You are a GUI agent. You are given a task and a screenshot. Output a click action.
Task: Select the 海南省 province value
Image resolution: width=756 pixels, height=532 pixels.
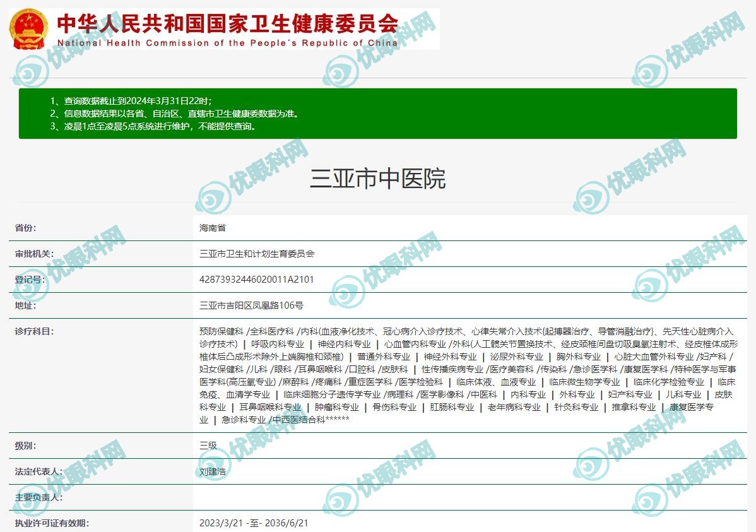click(x=213, y=228)
